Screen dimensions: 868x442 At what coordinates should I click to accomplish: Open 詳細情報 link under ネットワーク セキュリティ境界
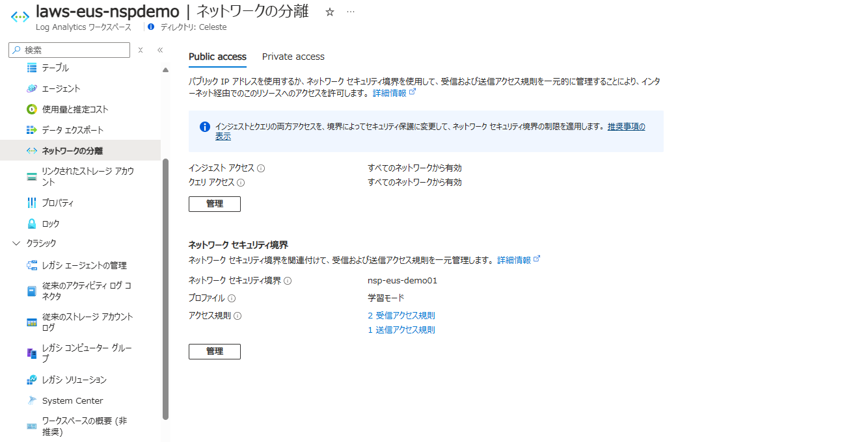[x=519, y=259]
